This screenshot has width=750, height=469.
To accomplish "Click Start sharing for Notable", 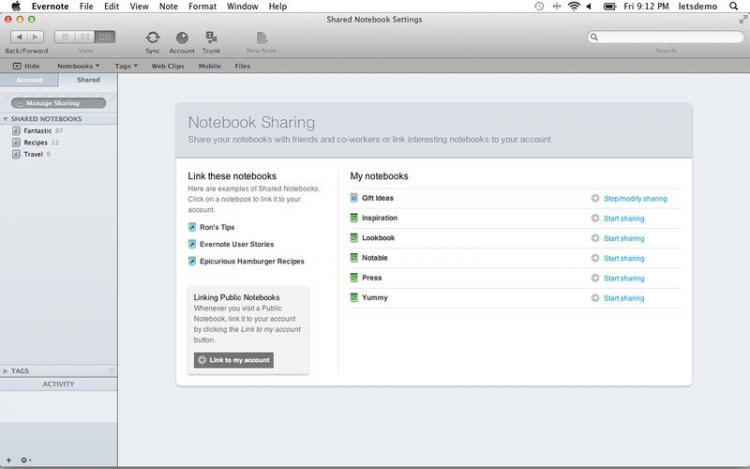I will 624,258.
